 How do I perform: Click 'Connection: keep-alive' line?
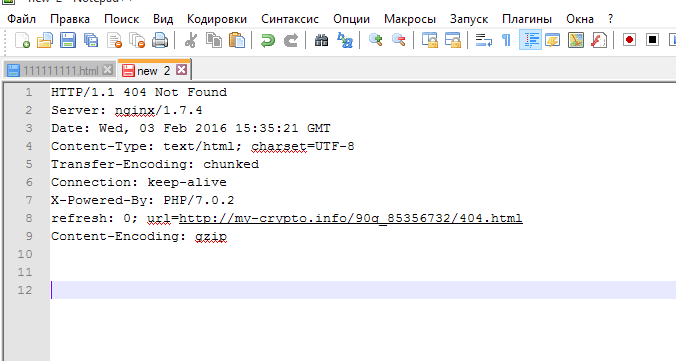click(139, 182)
